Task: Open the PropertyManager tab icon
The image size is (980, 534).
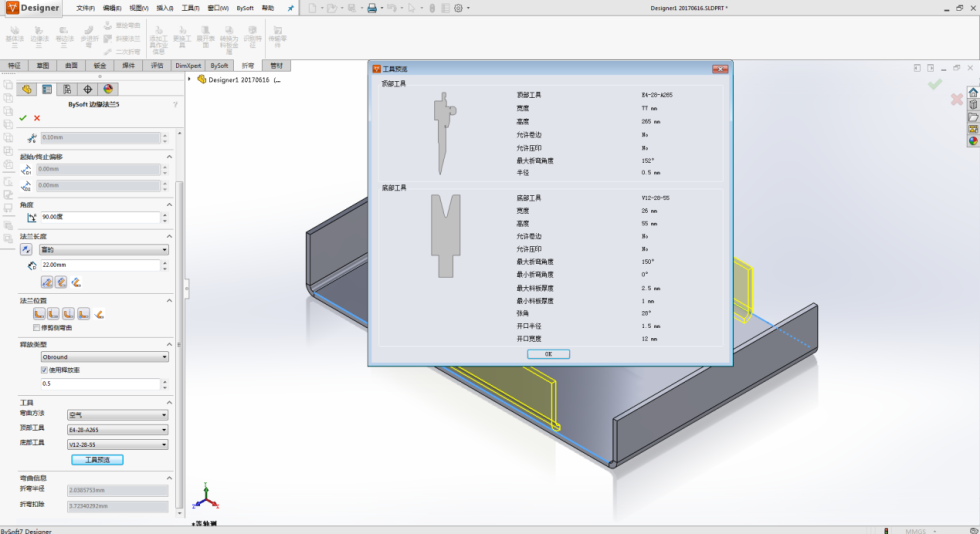Action: 47,89
